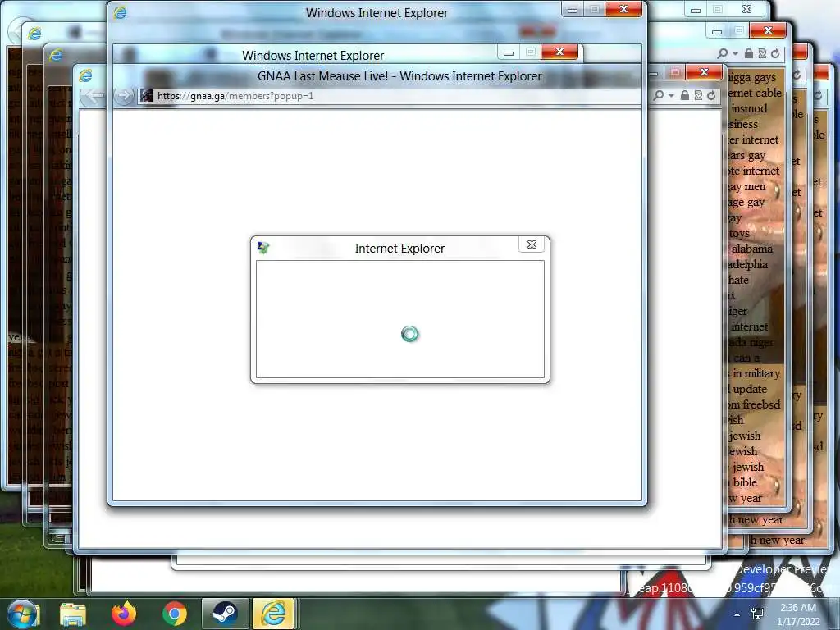Click the word 'update' in the rear window
The image size is (840, 630).
click(750, 389)
